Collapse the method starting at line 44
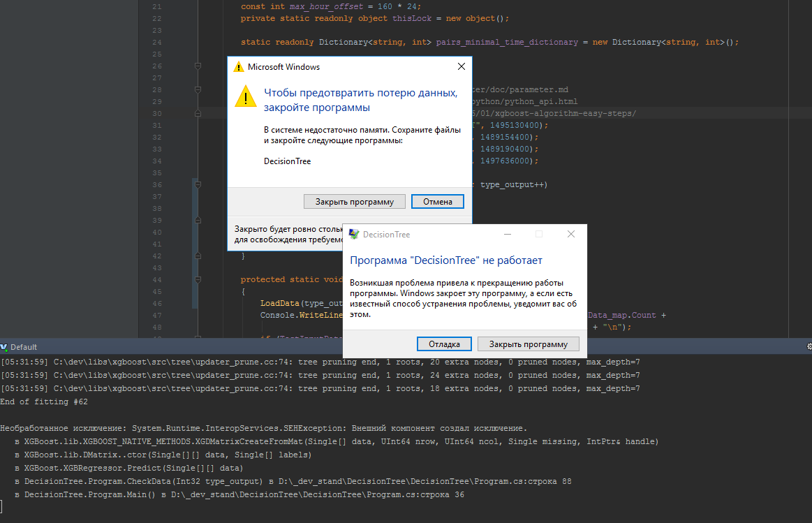The image size is (812, 523). [198, 279]
